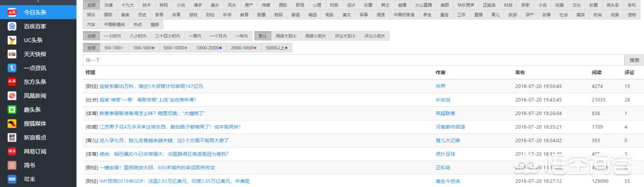Filter reads by 10000-20000 range
Image resolution: width=644 pixels, height=187 pixels.
[209, 48]
